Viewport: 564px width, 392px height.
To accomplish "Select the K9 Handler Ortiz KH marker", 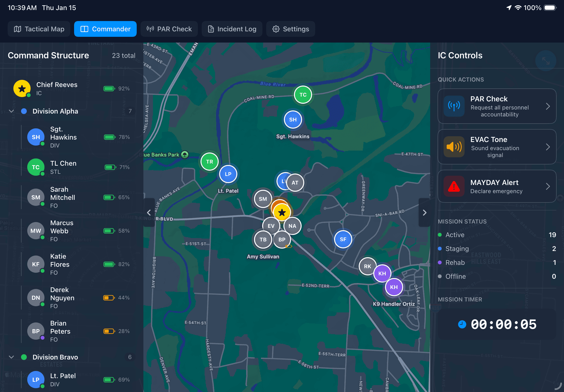I will 394,287.
